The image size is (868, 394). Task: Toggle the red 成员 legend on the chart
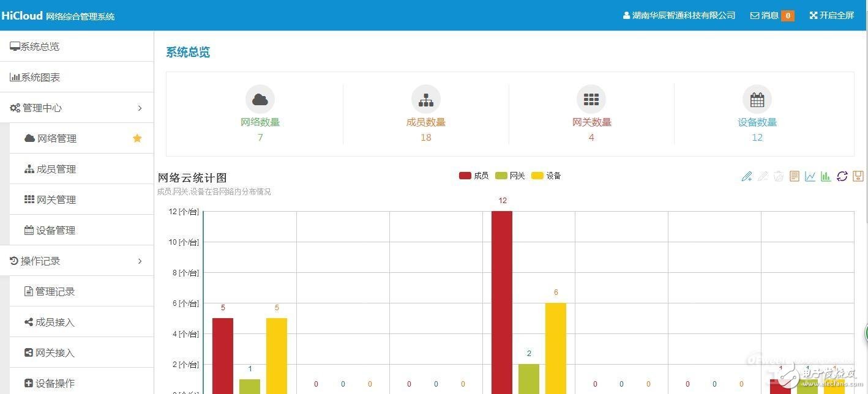tap(474, 176)
